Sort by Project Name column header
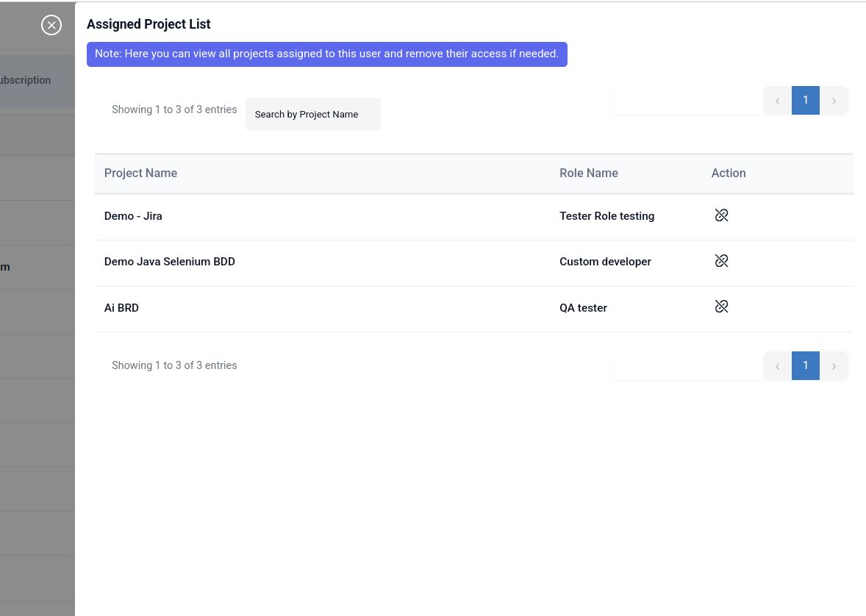866x616 pixels. [140, 173]
